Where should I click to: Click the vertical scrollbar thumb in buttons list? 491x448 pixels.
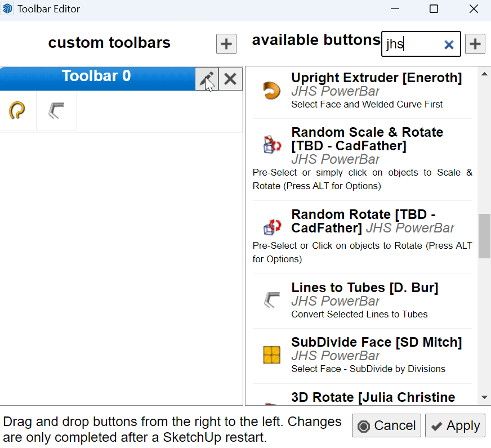(484, 236)
